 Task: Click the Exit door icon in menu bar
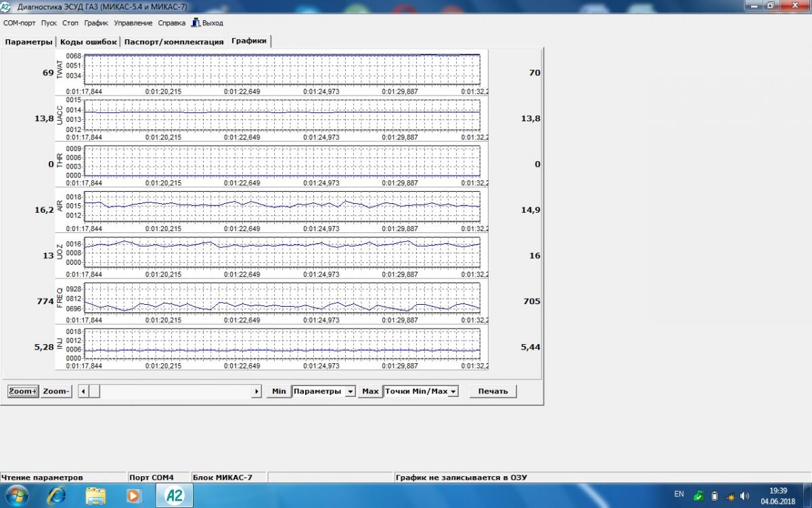click(196, 22)
